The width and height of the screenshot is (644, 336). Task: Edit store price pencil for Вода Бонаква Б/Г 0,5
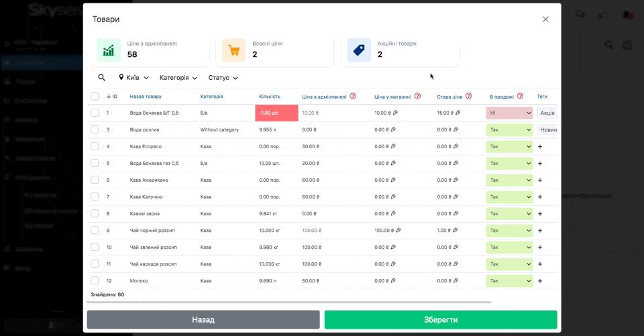pyautogui.click(x=395, y=113)
